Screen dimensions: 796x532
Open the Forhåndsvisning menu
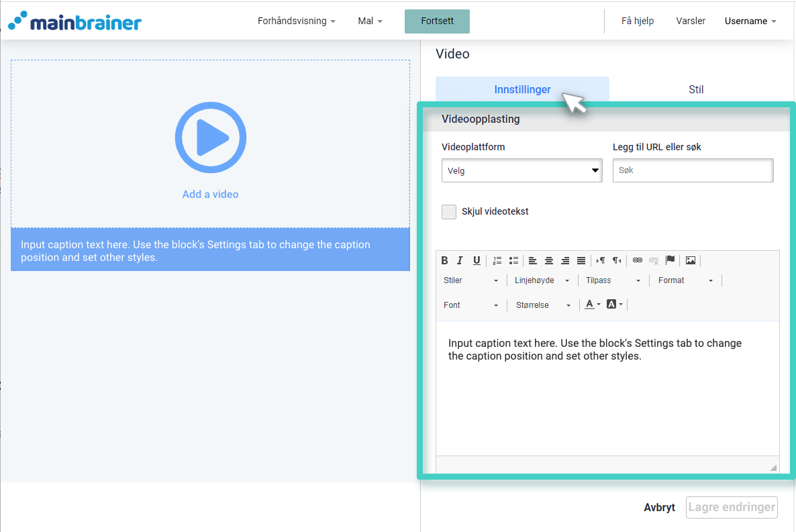click(x=296, y=21)
